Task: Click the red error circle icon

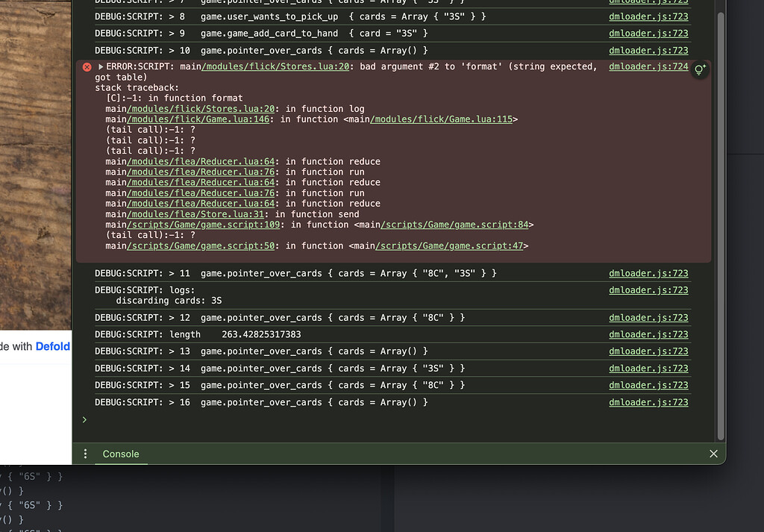Action: click(87, 66)
